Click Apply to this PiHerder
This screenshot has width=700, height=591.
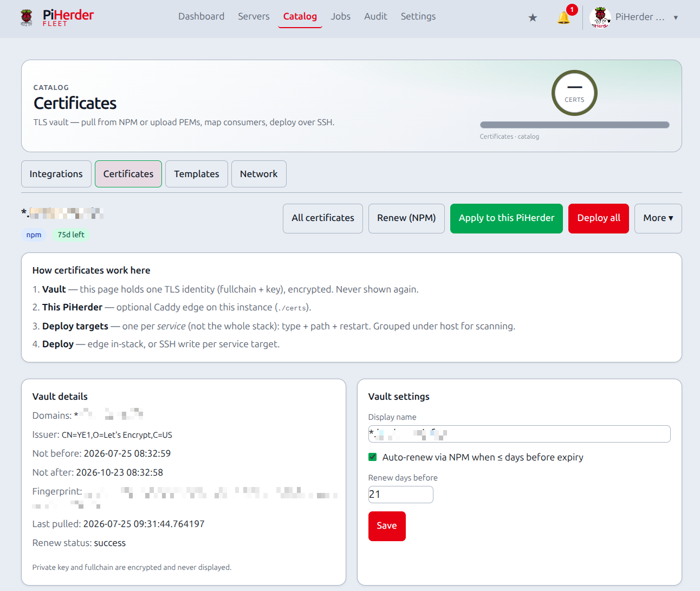click(507, 218)
